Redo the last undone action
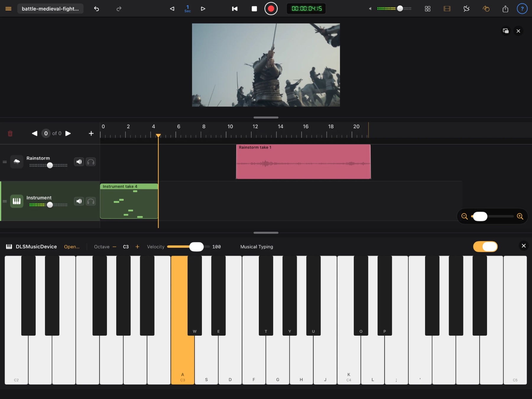This screenshot has height=399, width=532. point(119,9)
